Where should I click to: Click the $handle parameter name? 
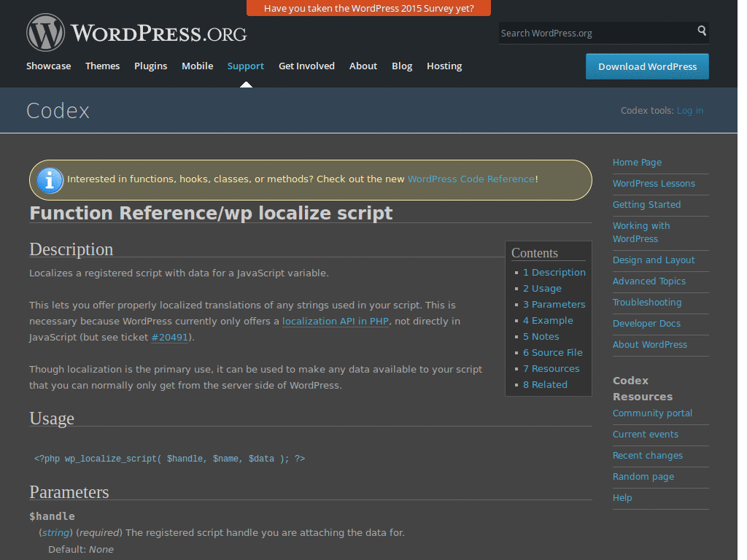(x=52, y=516)
